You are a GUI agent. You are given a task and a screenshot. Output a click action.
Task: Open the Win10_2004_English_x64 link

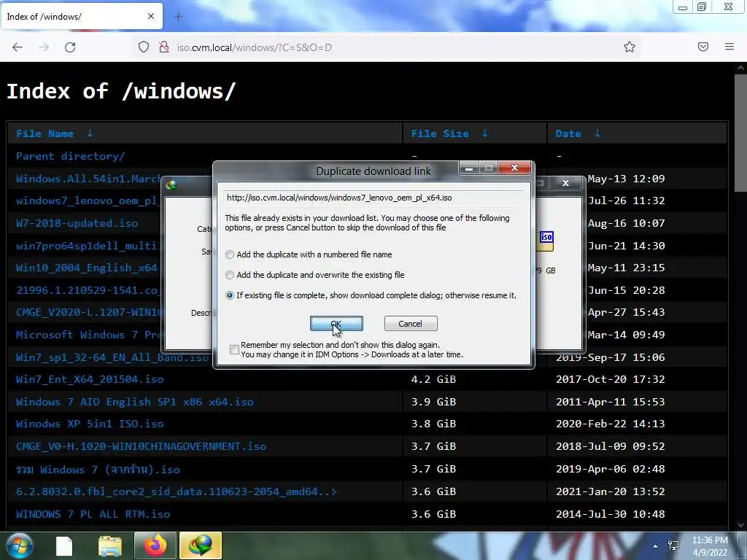point(86,268)
